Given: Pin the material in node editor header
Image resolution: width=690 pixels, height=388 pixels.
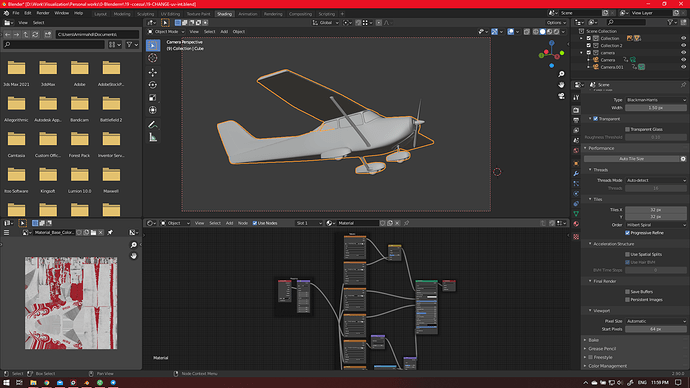Looking at the screenshot, I should 407,223.
